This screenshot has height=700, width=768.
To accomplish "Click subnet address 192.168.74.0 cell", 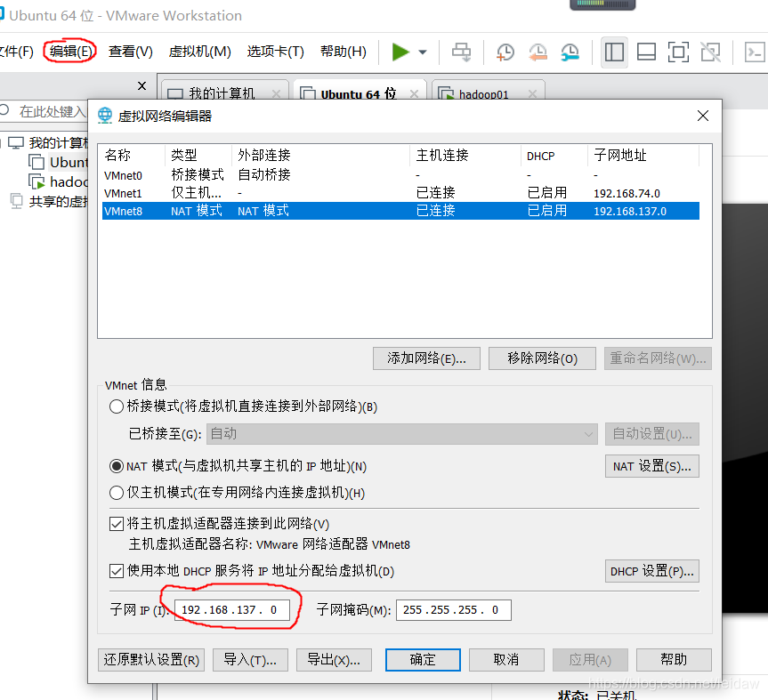I will [x=627, y=193].
